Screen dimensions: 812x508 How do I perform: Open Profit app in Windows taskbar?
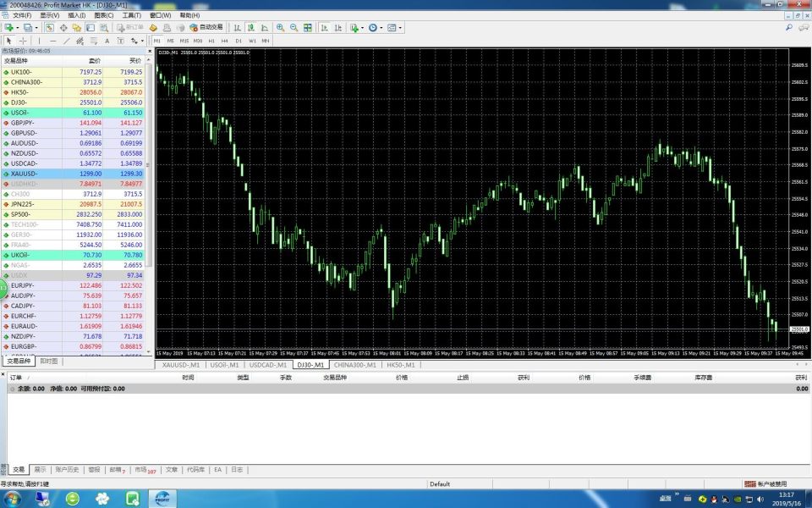pos(162,499)
